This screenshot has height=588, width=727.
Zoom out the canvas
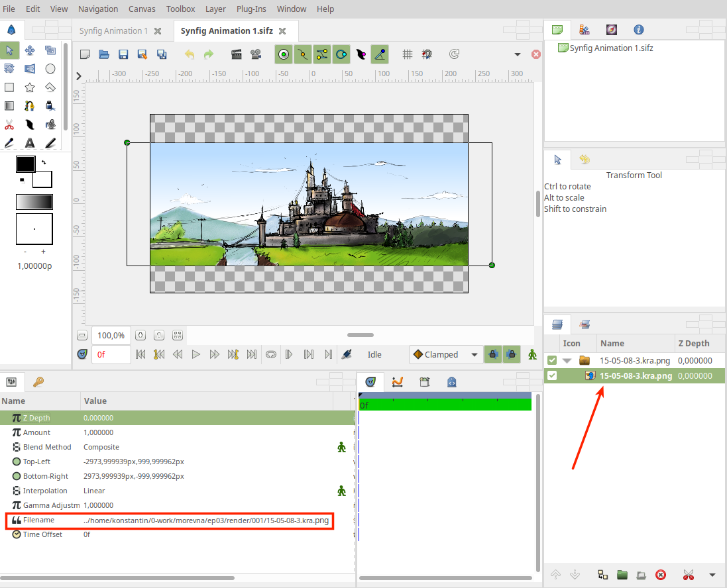coord(82,335)
